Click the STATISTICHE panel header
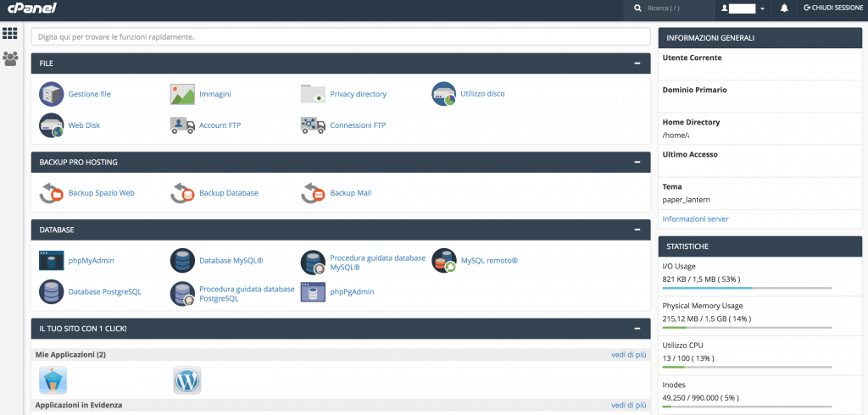Image resolution: width=868 pixels, height=415 pixels. (760, 246)
